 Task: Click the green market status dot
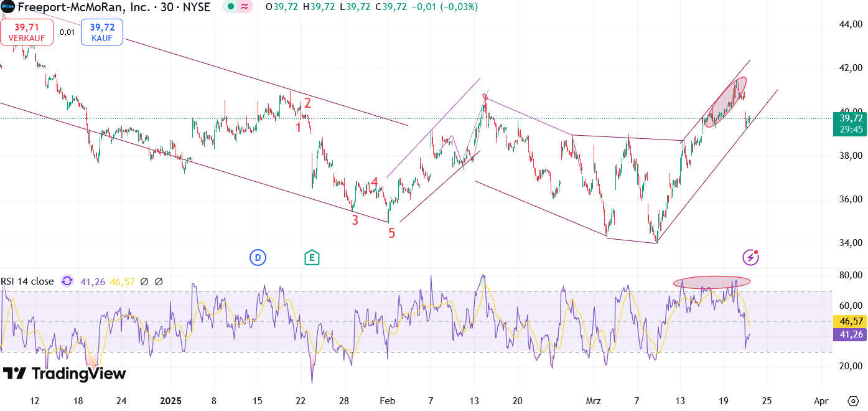(231, 7)
